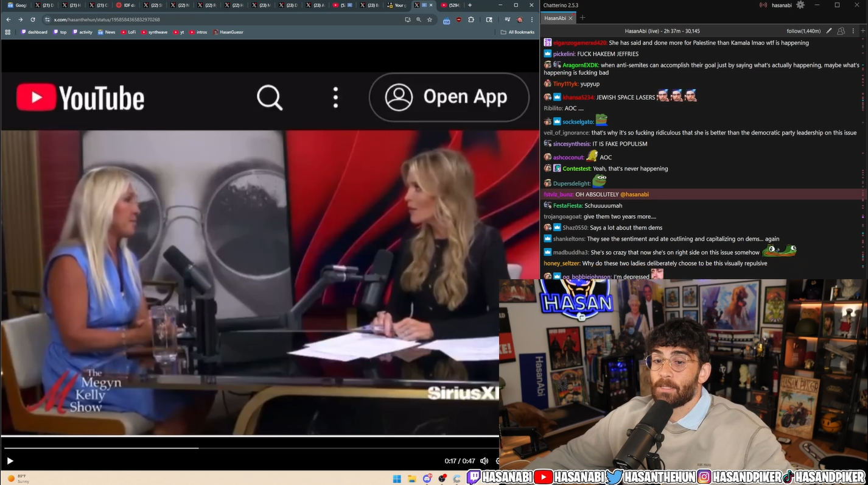Viewport: 868px width, 485px height.
Task: Switch to the Your g... browser tab
Action: [x=397, y=5]
